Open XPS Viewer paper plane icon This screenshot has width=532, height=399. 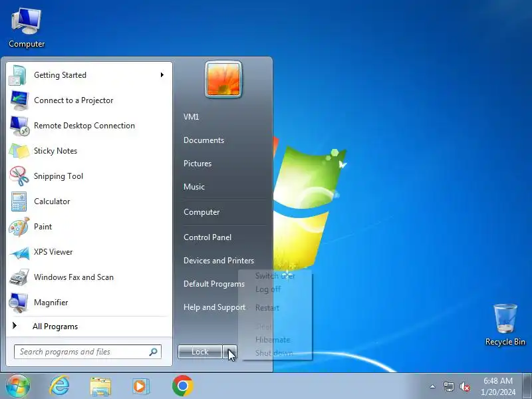(x=20, y=253)
